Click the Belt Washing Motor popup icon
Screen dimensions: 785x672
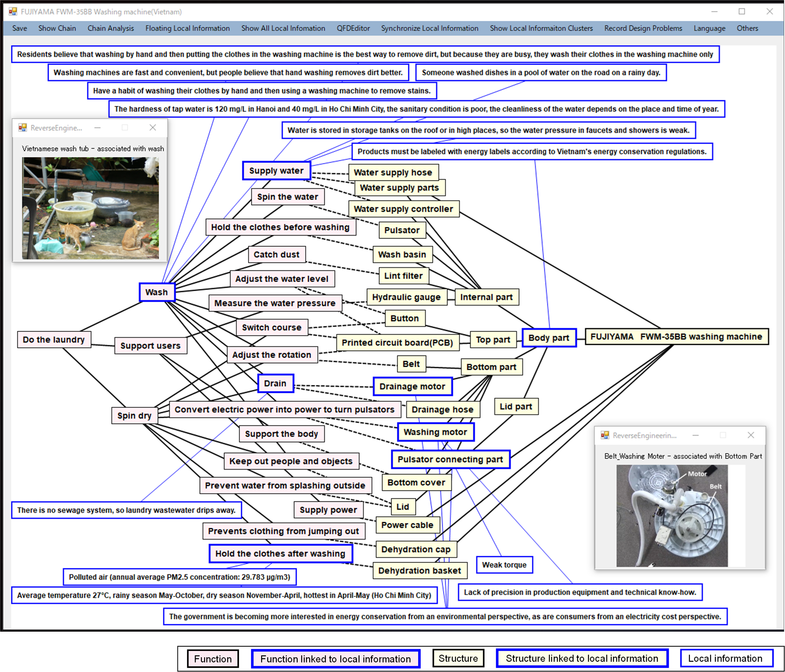605,435
